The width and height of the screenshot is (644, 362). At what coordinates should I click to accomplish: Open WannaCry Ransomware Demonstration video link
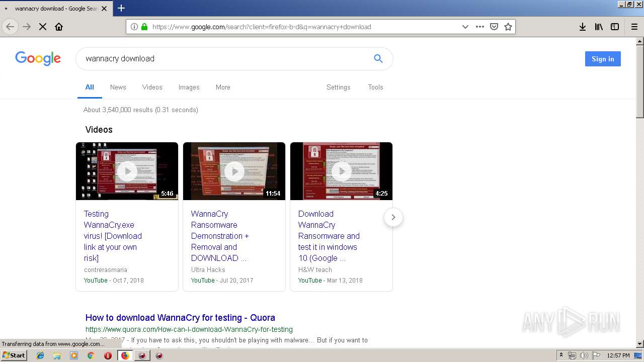point(220,236)
